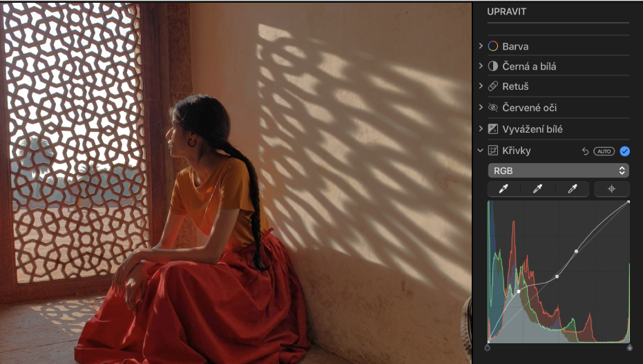Click the Červené oči label

(530, 108)
